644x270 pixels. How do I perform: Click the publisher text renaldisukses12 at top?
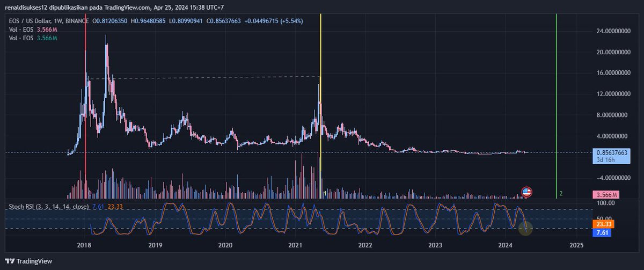coord(26,7)
